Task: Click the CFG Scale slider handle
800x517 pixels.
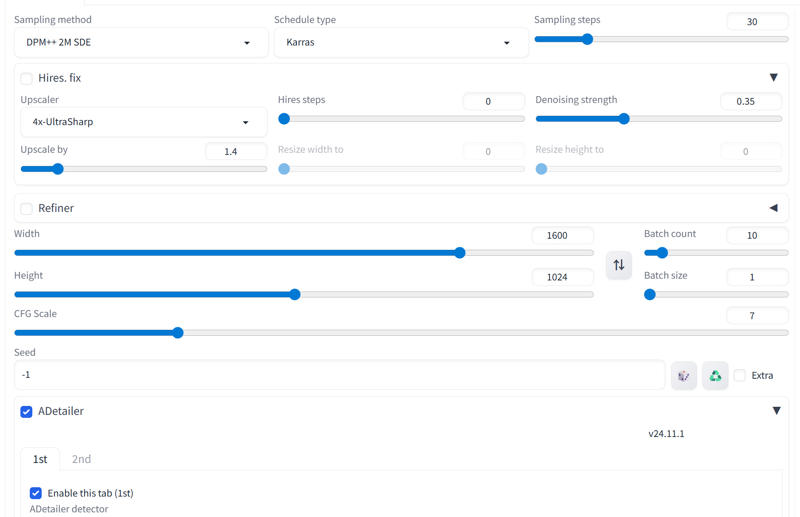Action: pyautogui.click(x=177, y=332)
